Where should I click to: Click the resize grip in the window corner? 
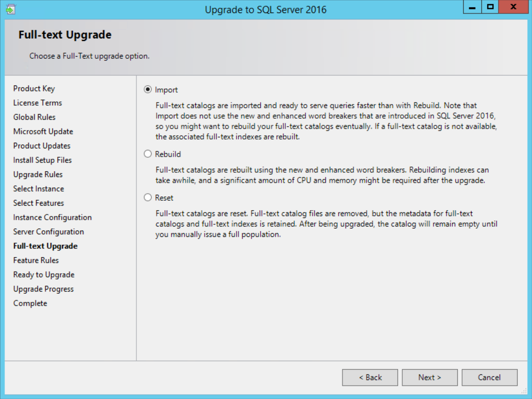click(x=524, y=391)
